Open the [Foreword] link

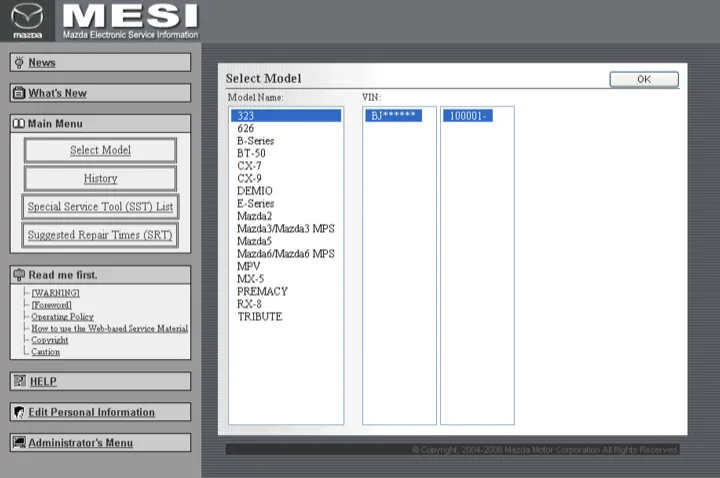[x=51, y=305]
